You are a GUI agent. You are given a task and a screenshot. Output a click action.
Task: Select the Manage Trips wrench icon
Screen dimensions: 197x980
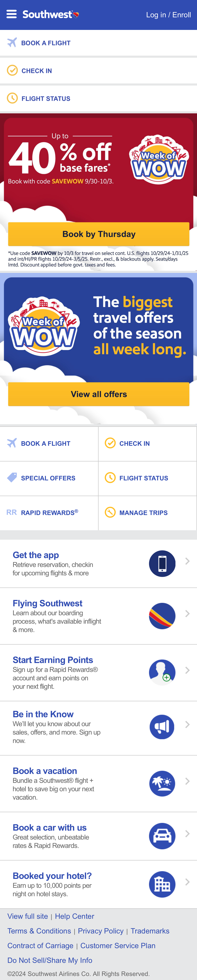pyautogui.click(x=110, y=512)
